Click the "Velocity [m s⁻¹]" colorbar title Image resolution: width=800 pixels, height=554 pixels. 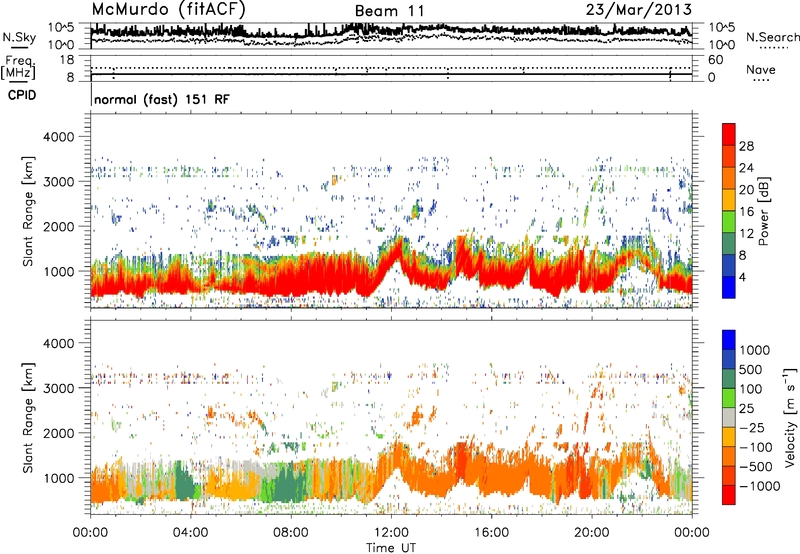[x=790, y=417]
